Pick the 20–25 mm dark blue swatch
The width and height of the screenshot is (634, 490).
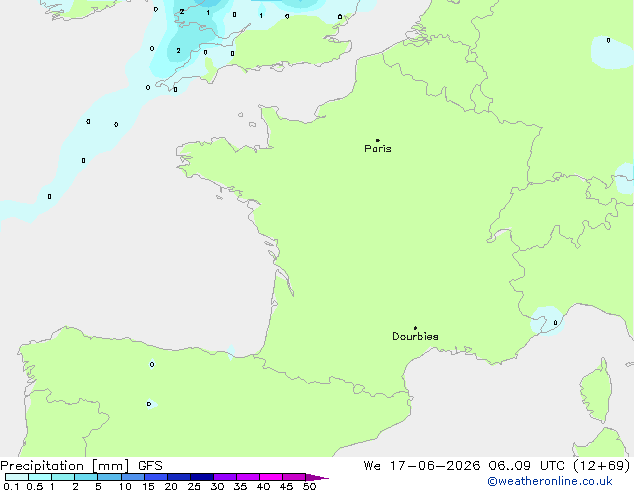pyautogui.click(x=178, y=477)
